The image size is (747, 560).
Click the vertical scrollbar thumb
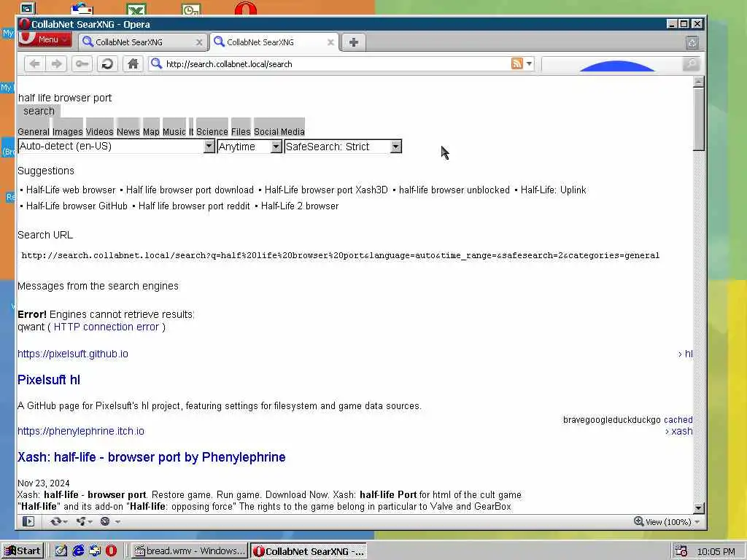[698, 119]
